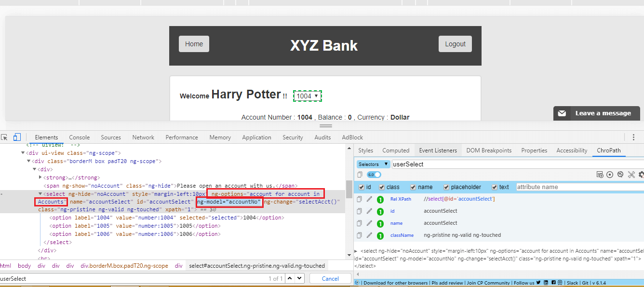Screen dimensions: 644x287
Task: Expand the strong element node
Action: (40, 178)
